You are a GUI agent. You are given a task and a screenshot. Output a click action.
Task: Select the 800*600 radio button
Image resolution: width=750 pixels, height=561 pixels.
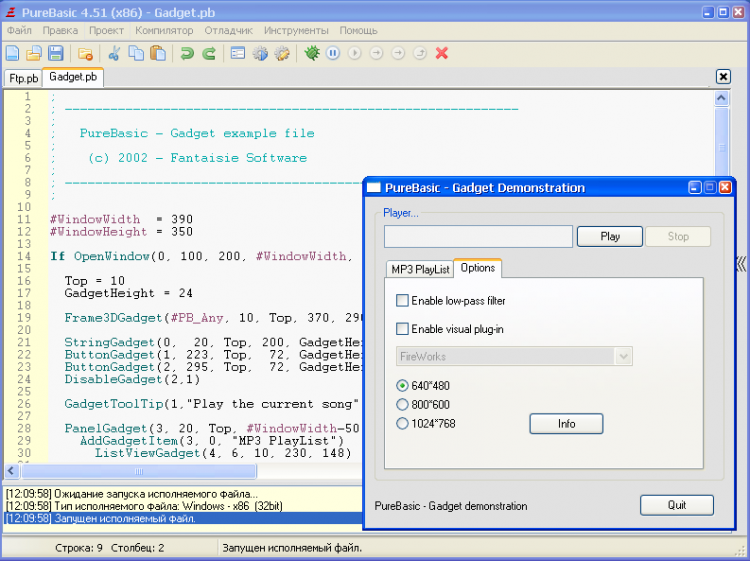coord(403,405)
